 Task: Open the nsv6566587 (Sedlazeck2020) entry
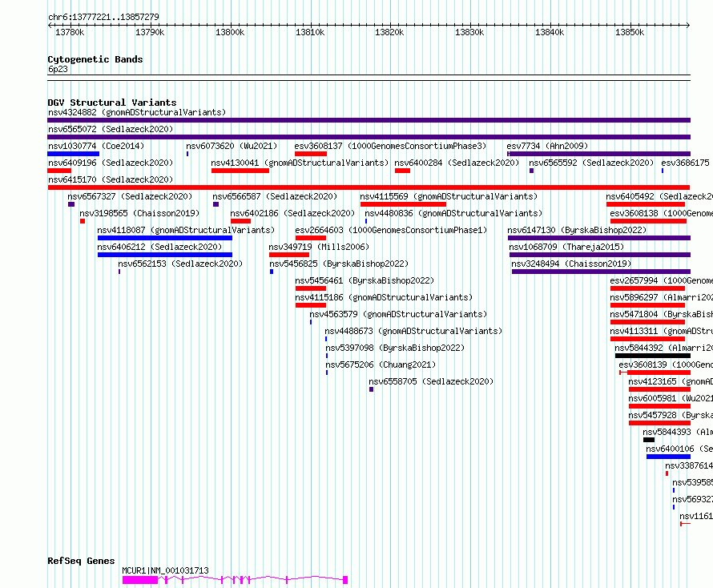[x=275, y=196]
